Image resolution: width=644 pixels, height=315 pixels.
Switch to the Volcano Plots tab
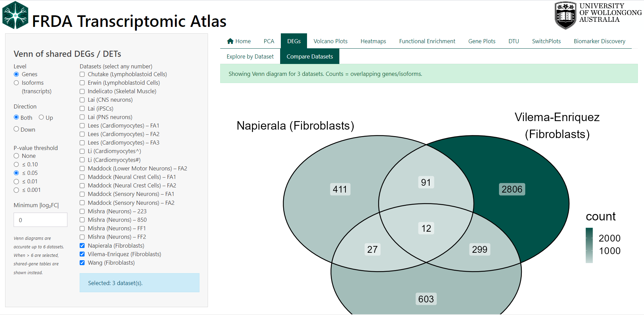(330, 41)
